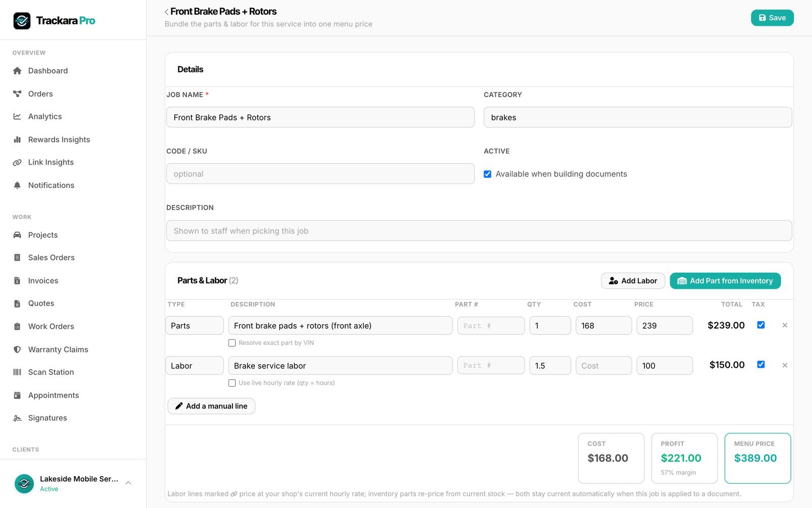Click the Warranty Claims shield icon
Image resolution: width=812 pixels, height=508 pixels.
[17, 350]
